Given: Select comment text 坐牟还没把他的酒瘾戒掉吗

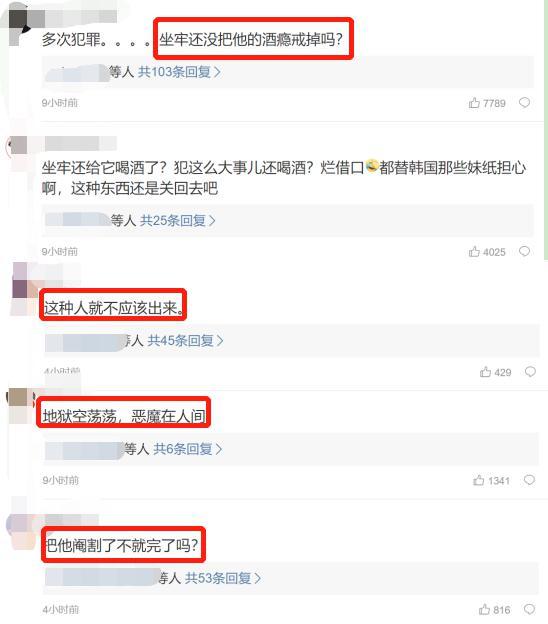Looking at the screenshot, I should click(251, 39).
